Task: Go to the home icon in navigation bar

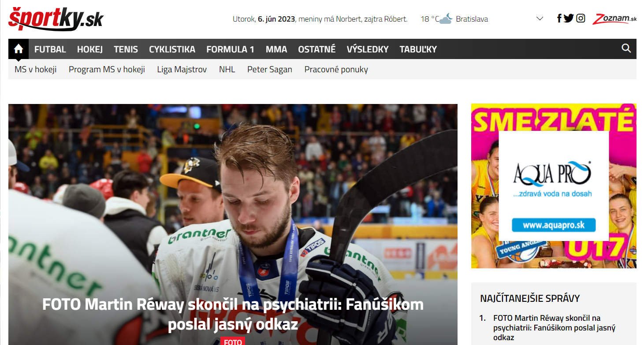Action: tap(19, 49)
